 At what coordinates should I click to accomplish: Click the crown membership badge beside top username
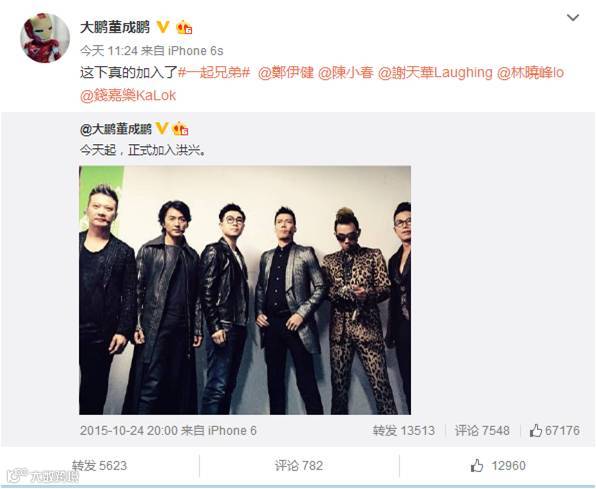click(x=184, y=27)
